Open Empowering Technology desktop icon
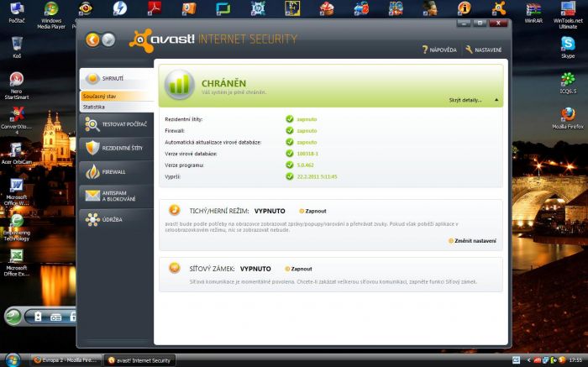588x367 pixels. click(17, 228)
